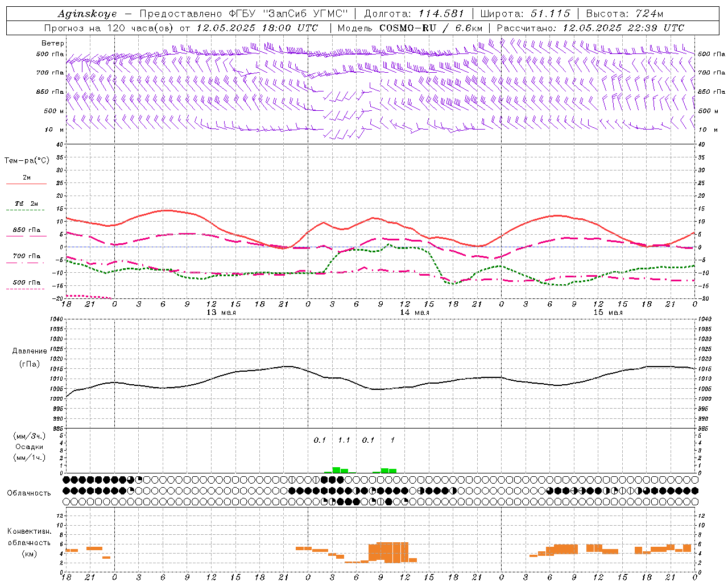
Task: Click the "Прогноз на 120 часа(ов)" text
Action: click(110, 28)
